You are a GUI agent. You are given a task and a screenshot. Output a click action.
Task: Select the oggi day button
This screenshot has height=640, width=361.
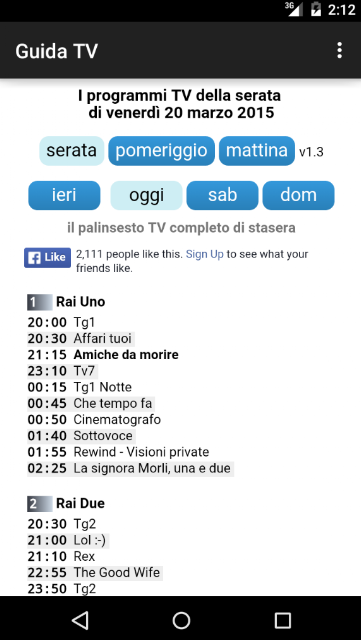pyautogui.click(x=147, y=195)
